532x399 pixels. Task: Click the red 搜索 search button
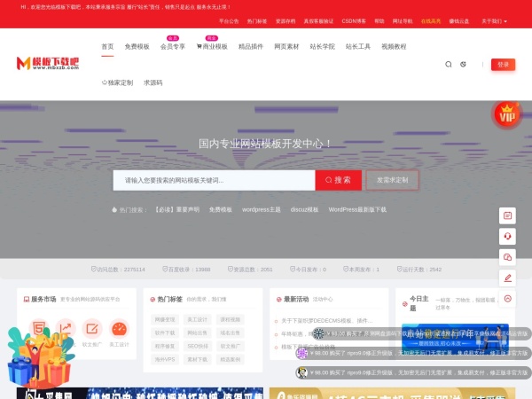pyautogui.click(x=339, y=180)
